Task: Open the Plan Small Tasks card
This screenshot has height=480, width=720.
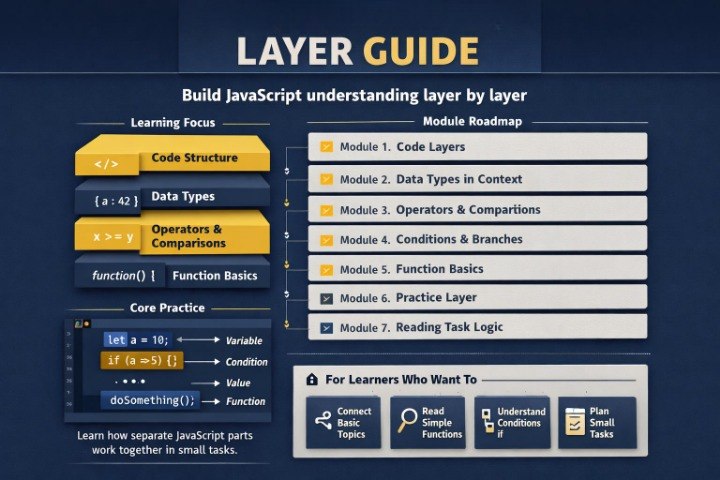Action: (597, 422)
